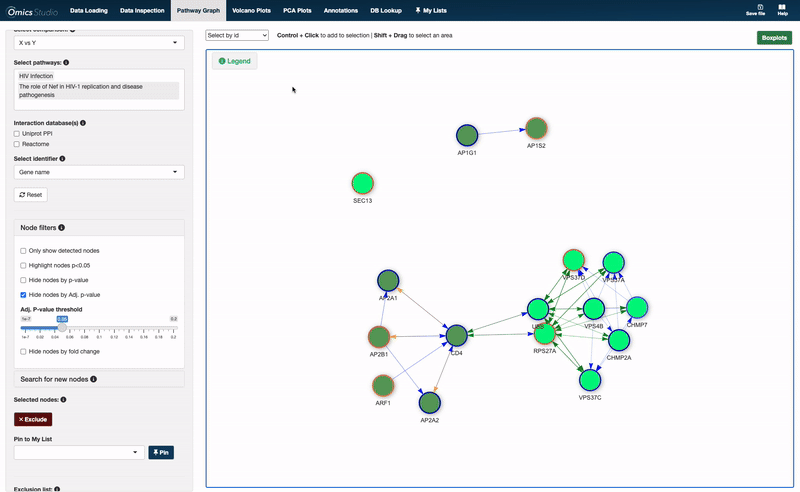Enable the Uniprot PPI checkbox

click(x=17, y=133)
